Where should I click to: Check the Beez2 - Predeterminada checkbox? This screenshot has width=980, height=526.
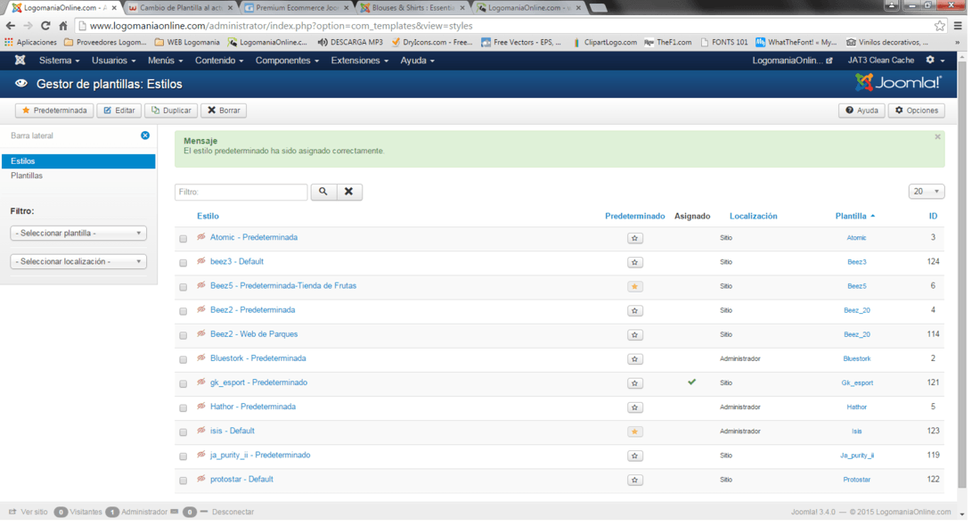click(184, 311)
